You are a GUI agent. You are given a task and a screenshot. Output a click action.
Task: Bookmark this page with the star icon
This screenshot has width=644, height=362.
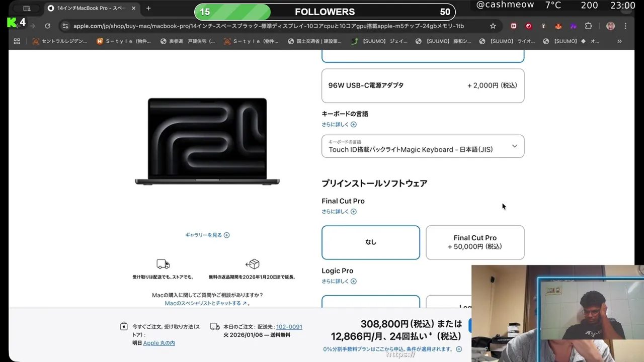[x=493, y=26]
